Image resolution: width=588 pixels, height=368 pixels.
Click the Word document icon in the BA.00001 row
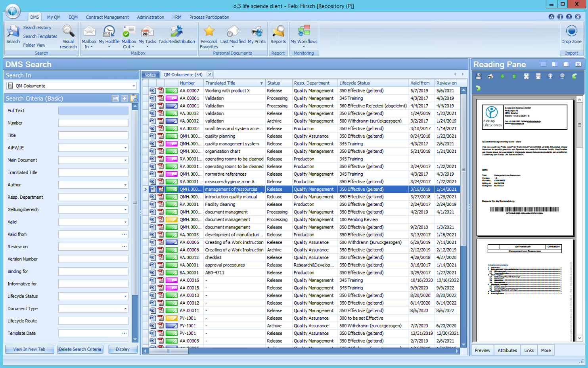(x=152, y=272)
